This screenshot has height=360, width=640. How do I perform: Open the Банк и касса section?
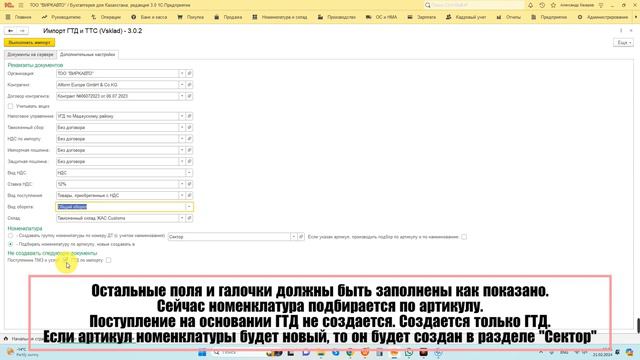pos(149,17)
